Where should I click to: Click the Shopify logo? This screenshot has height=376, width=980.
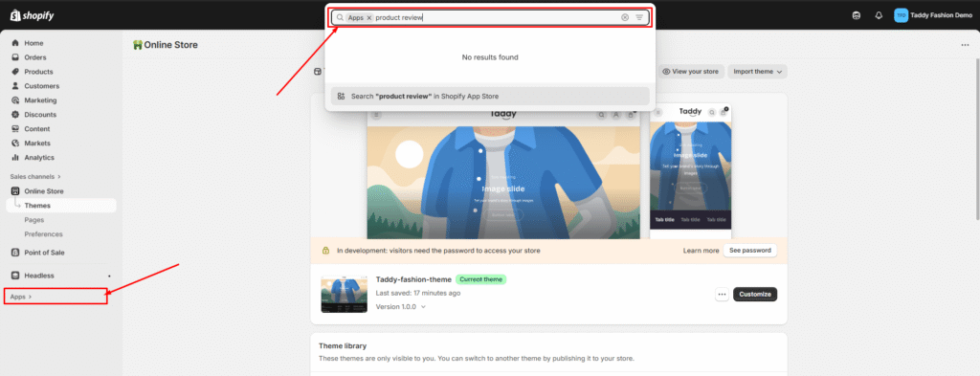[33, 15]
